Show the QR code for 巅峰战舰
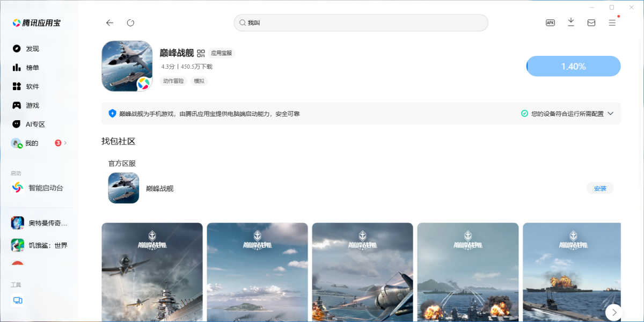The image size is (644, 322). (201, 53)
